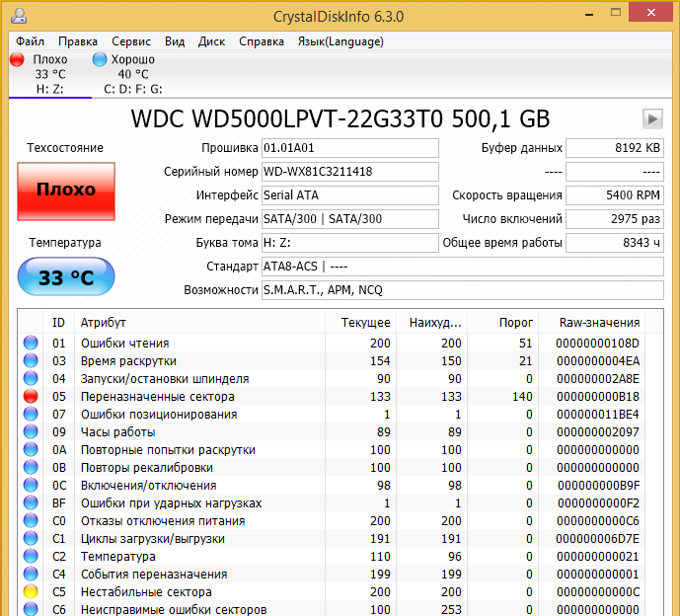Click status icon for Включения/отключения row
Image resolution: width=680 pixels, height=616 pixels.
coord(31,485)
